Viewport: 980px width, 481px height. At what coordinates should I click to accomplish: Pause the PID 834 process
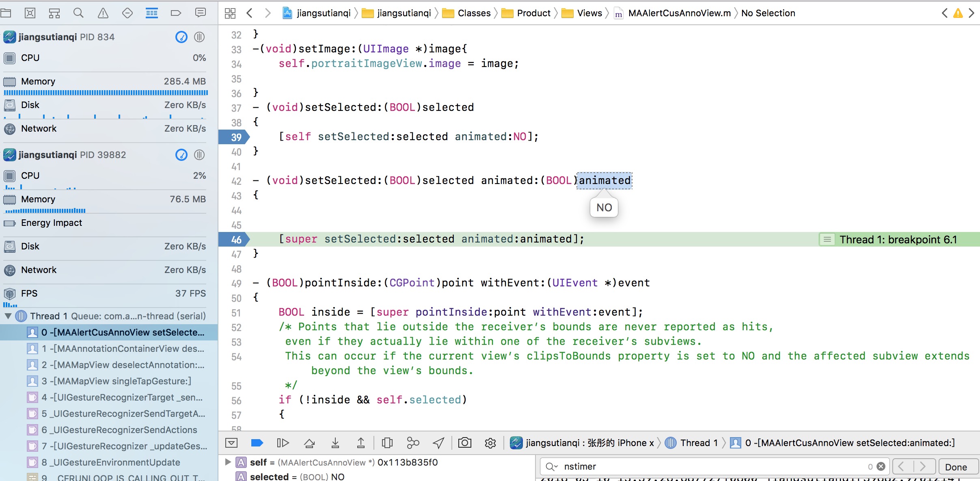pos(199,37)
